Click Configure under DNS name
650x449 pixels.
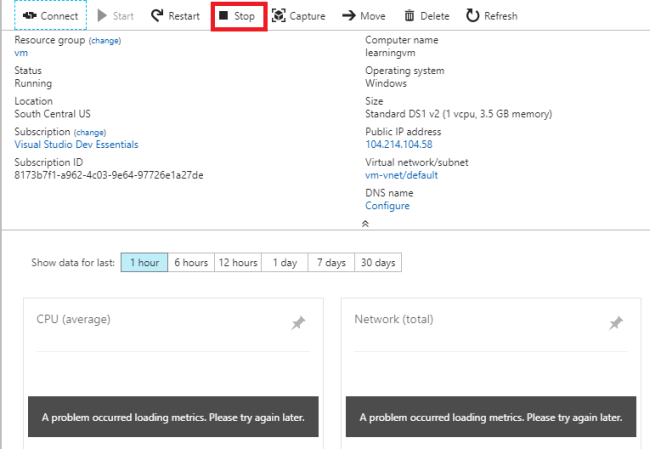coord(387,206)
